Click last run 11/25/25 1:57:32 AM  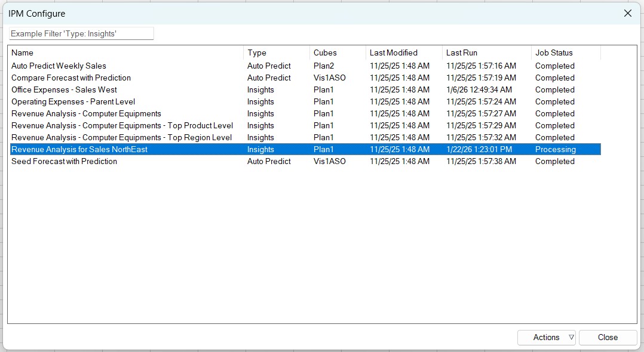[481, 137]
